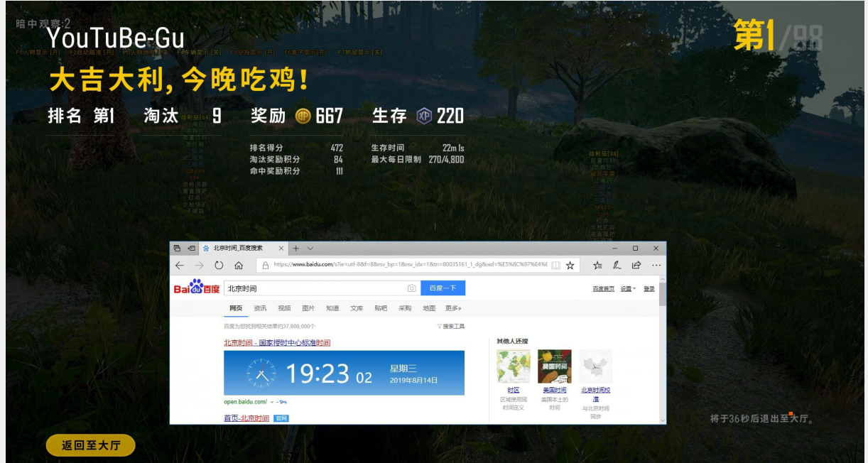Image resolution: width=868 pixels, height=463 pixels.
Task: Open the 美国时间 related search link
Action: coord(555,390)
